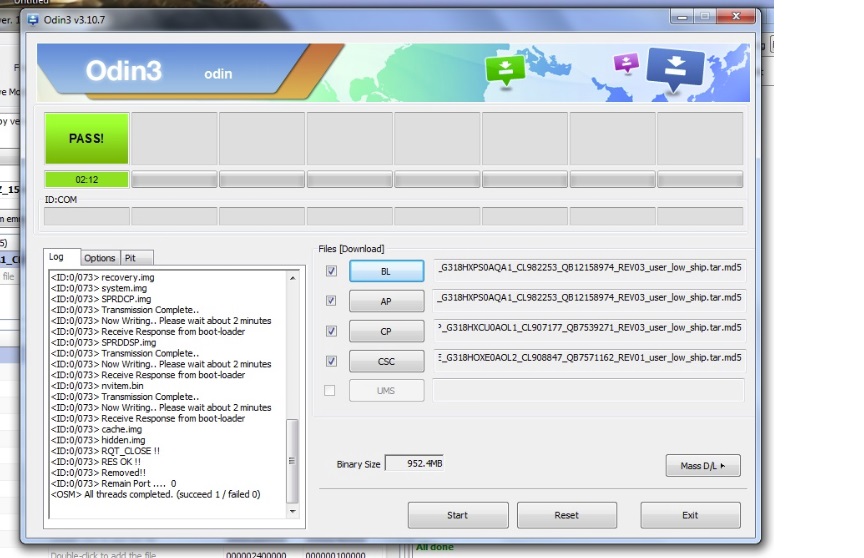This screenshot has width=864, height=558.
Task: Click the AP file path field
Action: 589,300
